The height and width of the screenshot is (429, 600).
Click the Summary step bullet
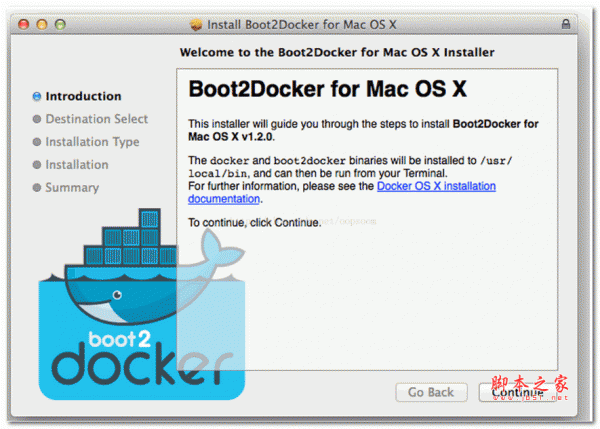[x=37, y=188]
